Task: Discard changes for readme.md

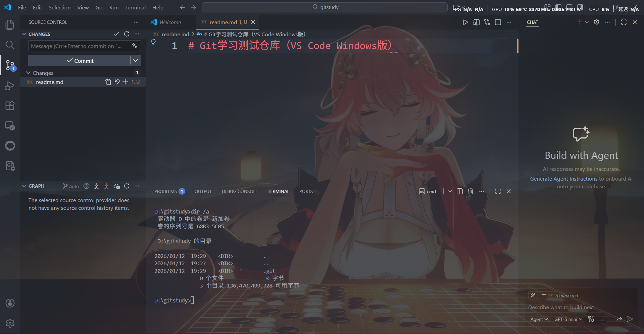Action: pos(117,82)
